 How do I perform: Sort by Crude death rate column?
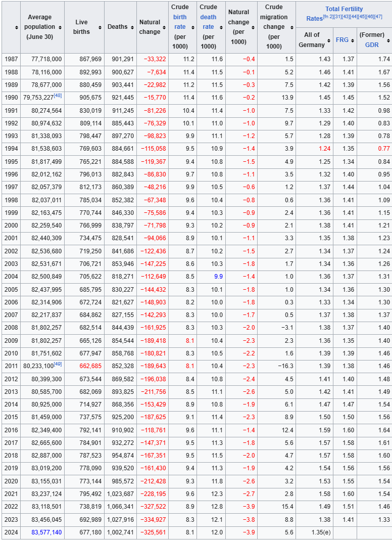(221, 27)
